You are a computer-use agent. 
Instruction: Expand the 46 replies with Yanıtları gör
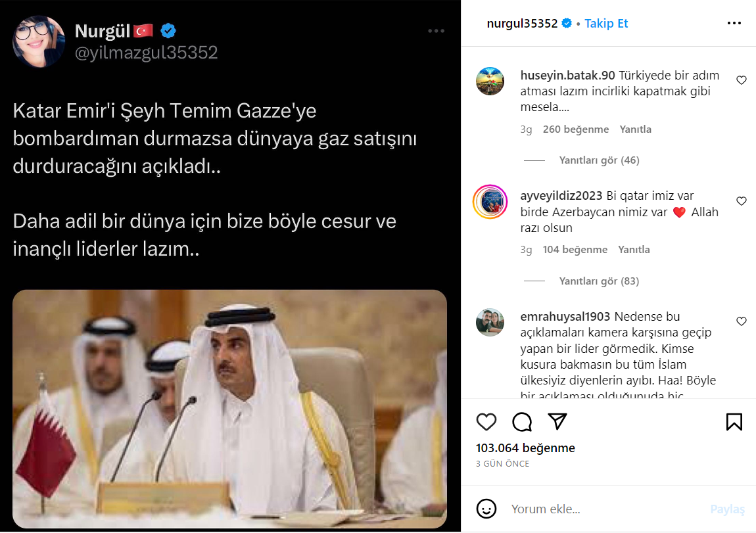599,160
